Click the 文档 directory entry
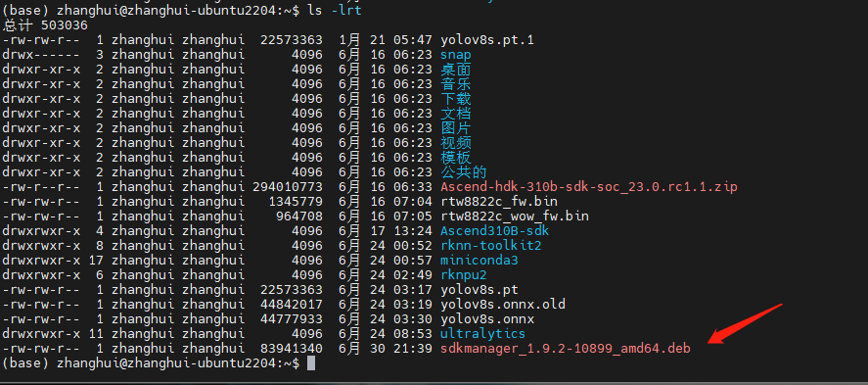The width and height of the screenshot is (868, 385). pos(456,114)
